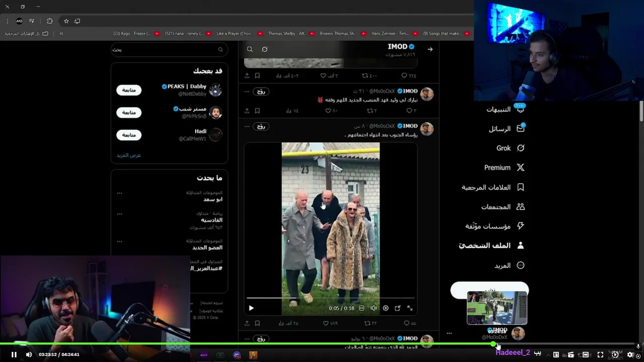Viewport: 644px width, 362px height.
Task: Click the seek preview thumbnail
Action: tap(497, 308)
